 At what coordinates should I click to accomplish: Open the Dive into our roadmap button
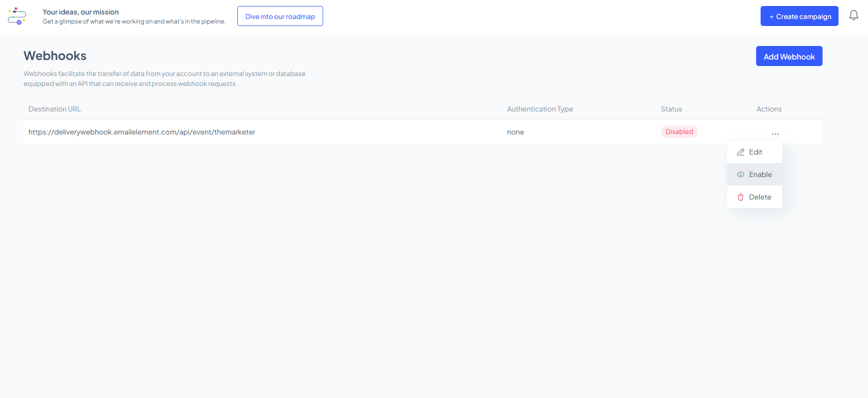pyautogui.click(x=280, y=16)
